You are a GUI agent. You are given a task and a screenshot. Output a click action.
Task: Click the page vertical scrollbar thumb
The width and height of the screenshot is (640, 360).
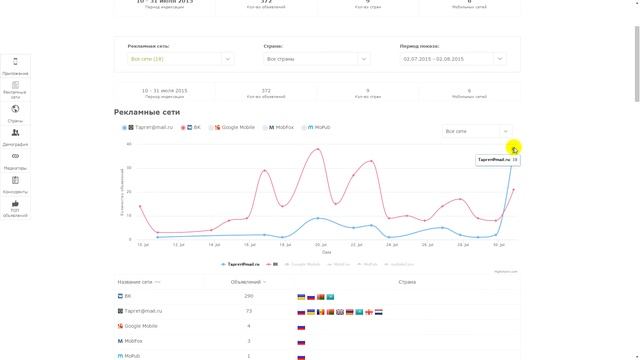(637, 64)
